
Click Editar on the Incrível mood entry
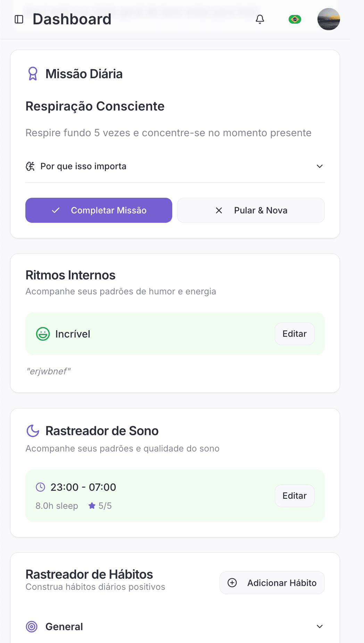294,334
